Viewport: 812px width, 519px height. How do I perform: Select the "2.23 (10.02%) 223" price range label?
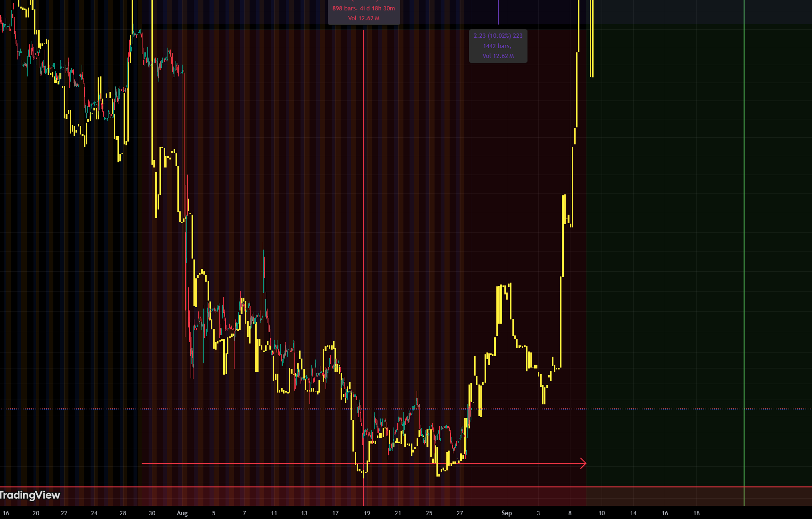point(498,36)
